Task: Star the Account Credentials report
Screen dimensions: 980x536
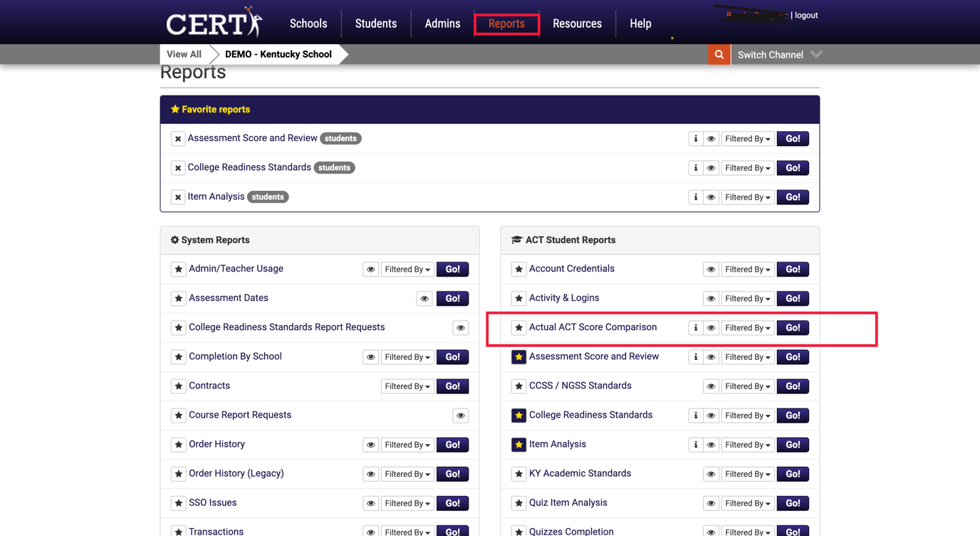Action: tap(519, 269)
